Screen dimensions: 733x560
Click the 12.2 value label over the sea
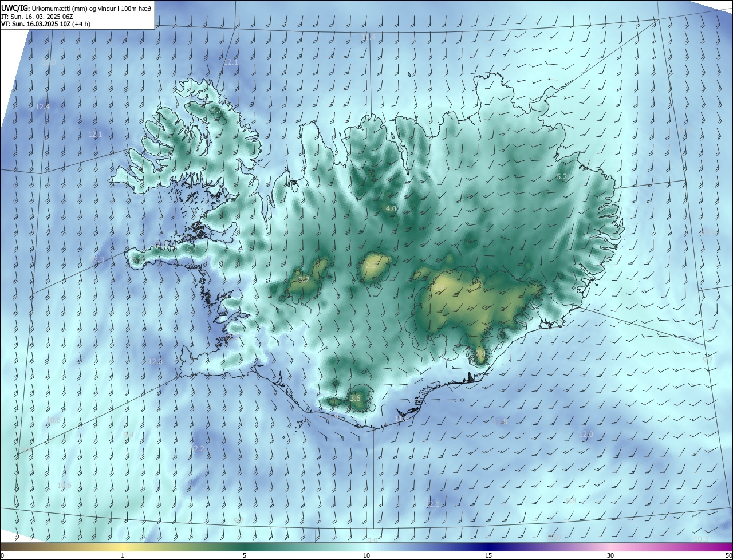pyautogui.click(x=197, y=448)
